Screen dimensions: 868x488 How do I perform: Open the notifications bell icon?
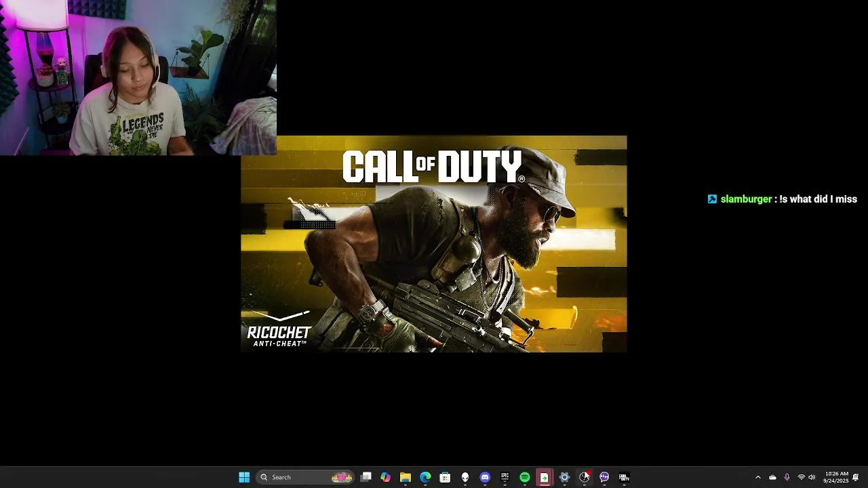pyautogui.click(x=856, y=477)
